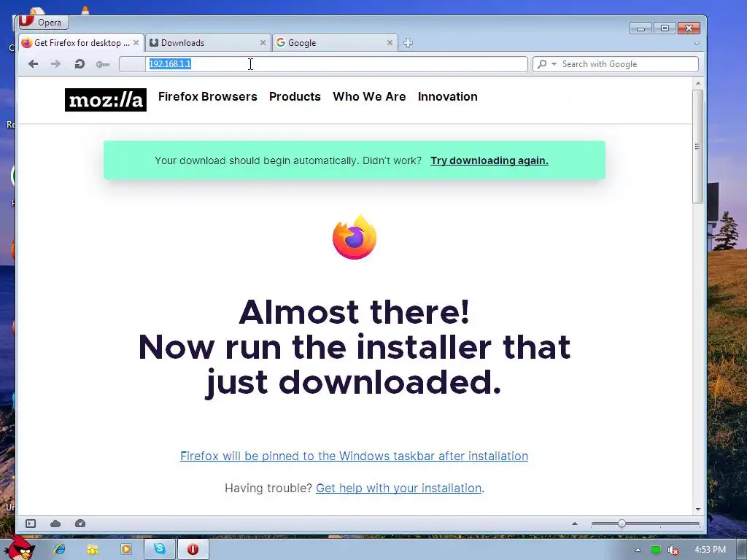747x560 pixels.
Task: Click the Try downloading again link
Action: [489, 160]
